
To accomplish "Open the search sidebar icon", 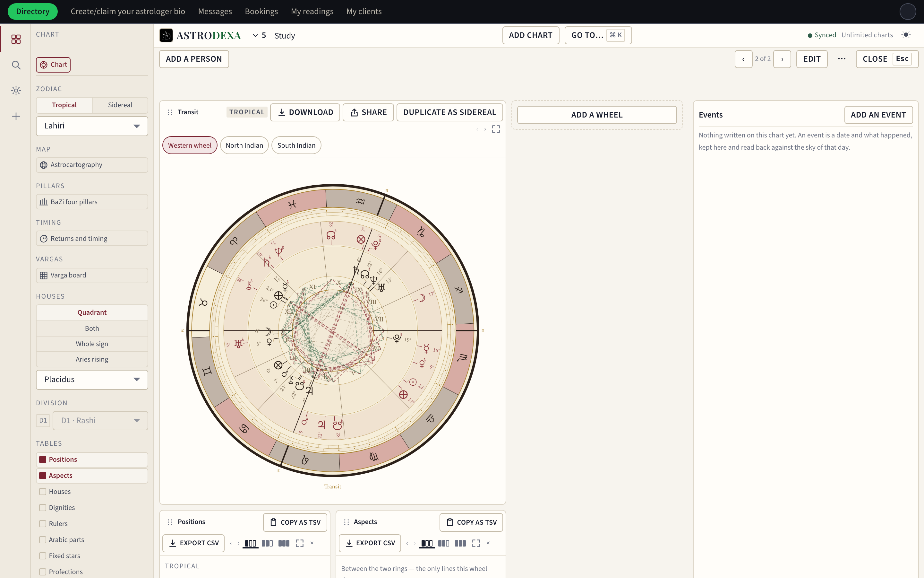I will [16, 65].
